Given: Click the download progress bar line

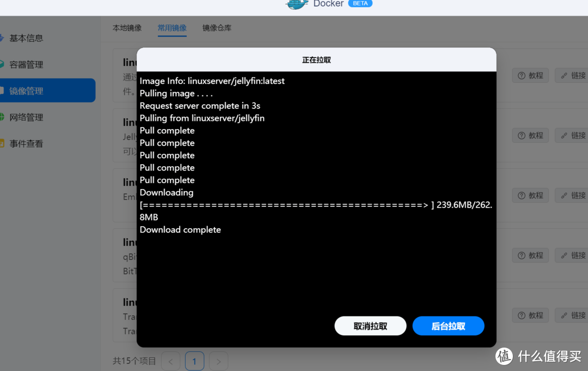Looking at the screenshot, I should coord(316,211).
